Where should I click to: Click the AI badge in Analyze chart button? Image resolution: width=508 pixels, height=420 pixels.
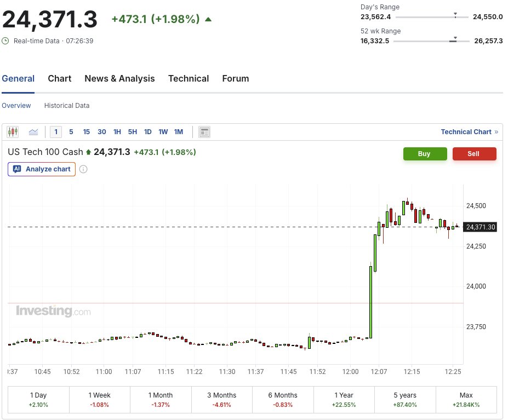click(x=17, y=169)
